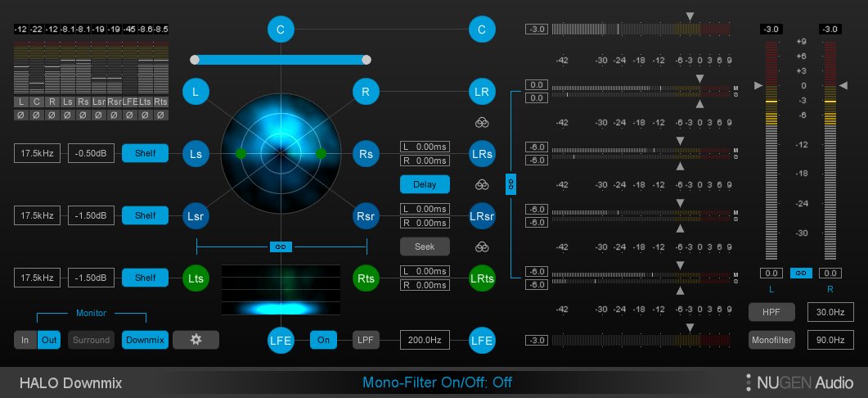Click the LR output node

click(482, 92)
